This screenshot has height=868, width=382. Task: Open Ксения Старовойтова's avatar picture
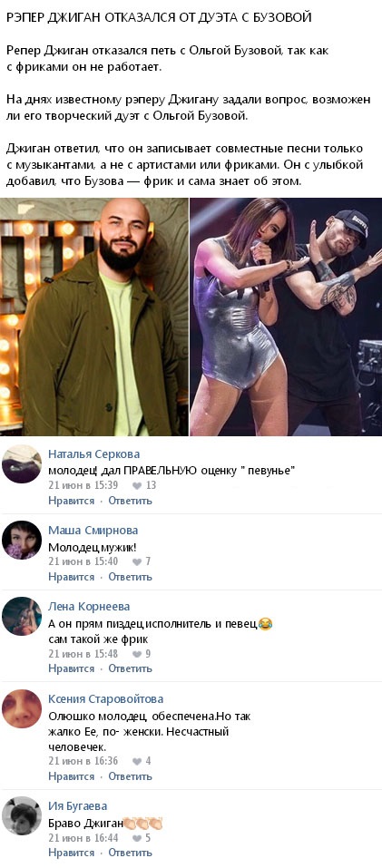(22, 708)
